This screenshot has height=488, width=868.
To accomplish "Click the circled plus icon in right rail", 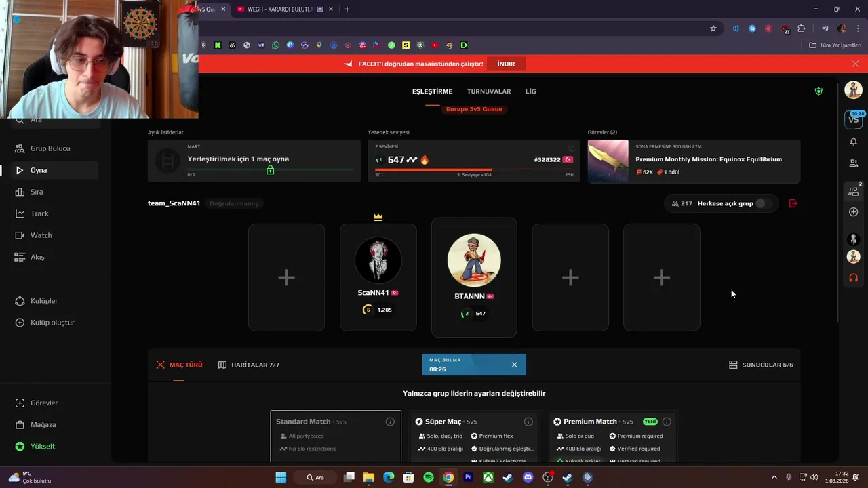I will 854,212.
